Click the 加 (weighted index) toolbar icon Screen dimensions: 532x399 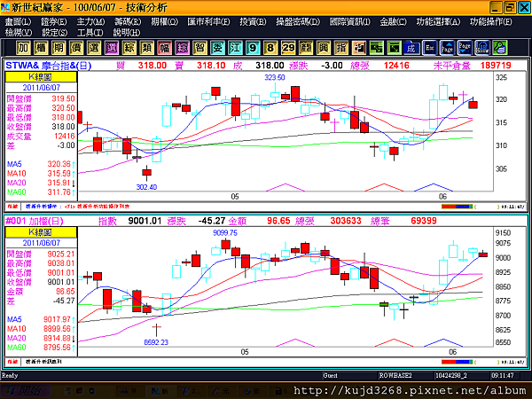(23, 48)
